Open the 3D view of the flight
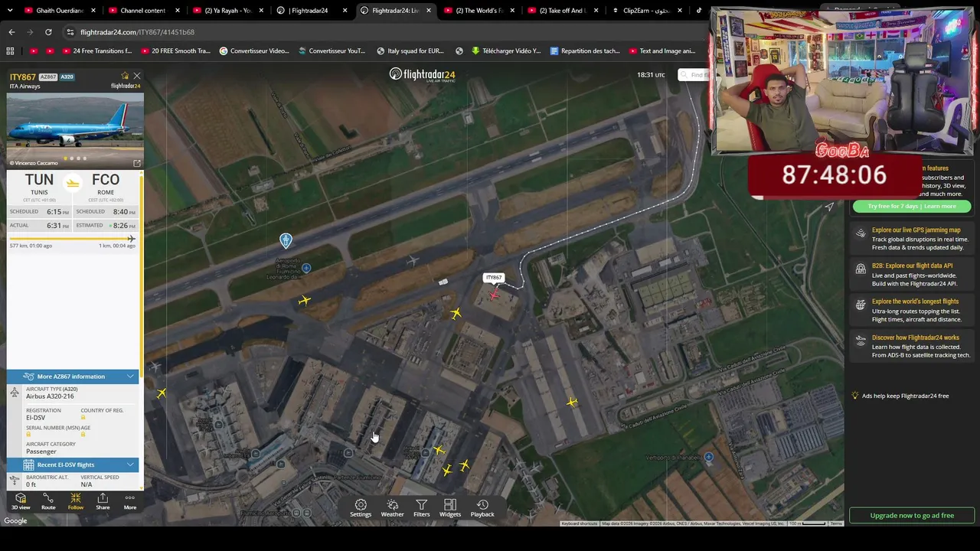This screenshot has height=551, width=980. tap(21, 501)
